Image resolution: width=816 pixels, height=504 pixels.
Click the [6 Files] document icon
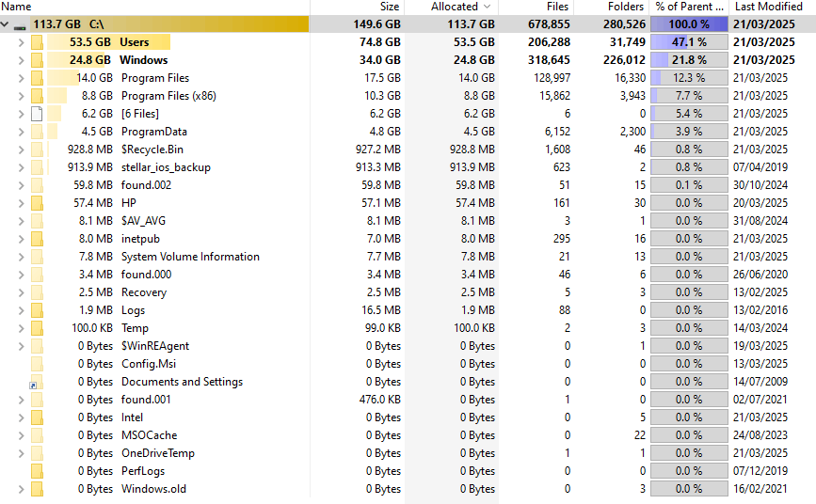[x=37, y=114]
